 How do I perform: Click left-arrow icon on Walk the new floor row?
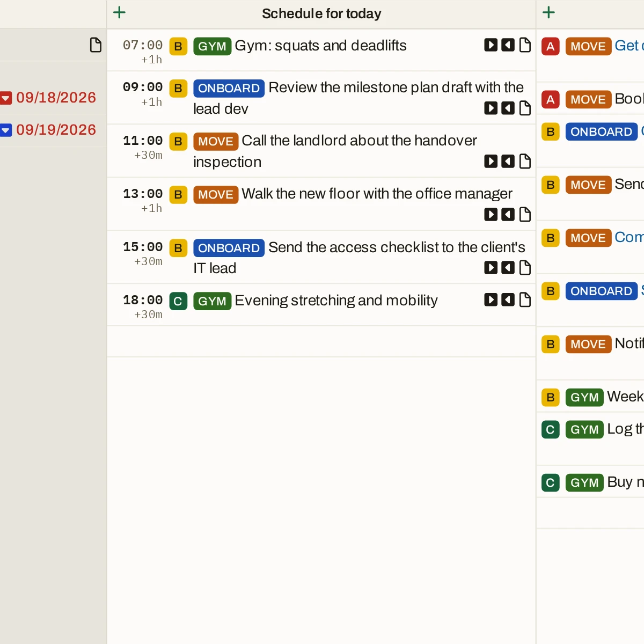(x=508, y=215)
